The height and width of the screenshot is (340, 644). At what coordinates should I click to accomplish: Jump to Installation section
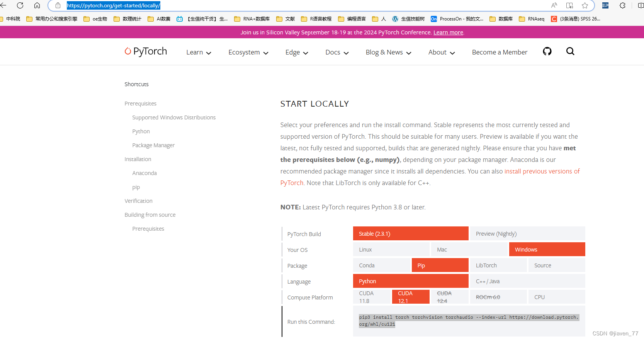pyautogui.click(x=138, y=159)
